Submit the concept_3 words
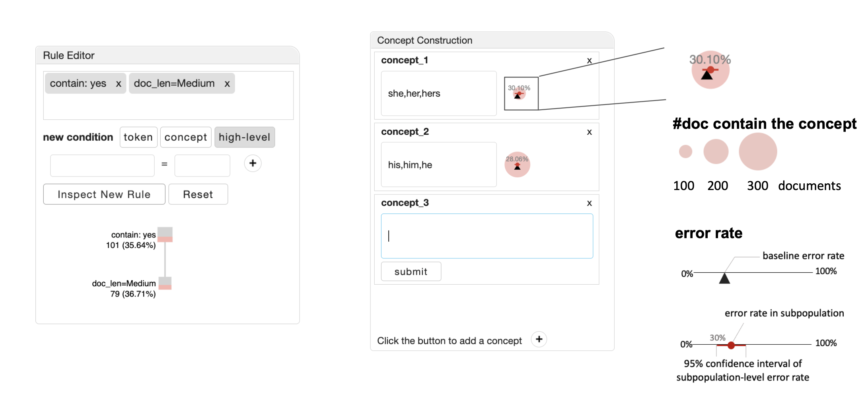This screenshot has height=396, width=868. point(411,272)
